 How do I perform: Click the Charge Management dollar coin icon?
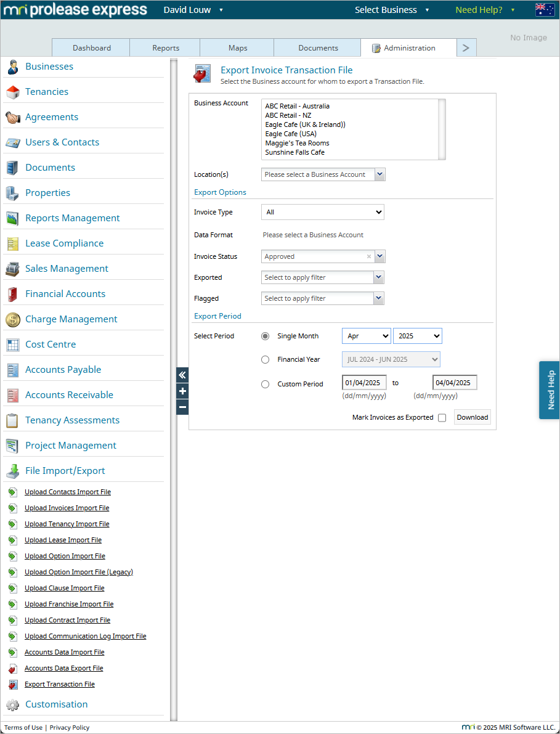13,320
